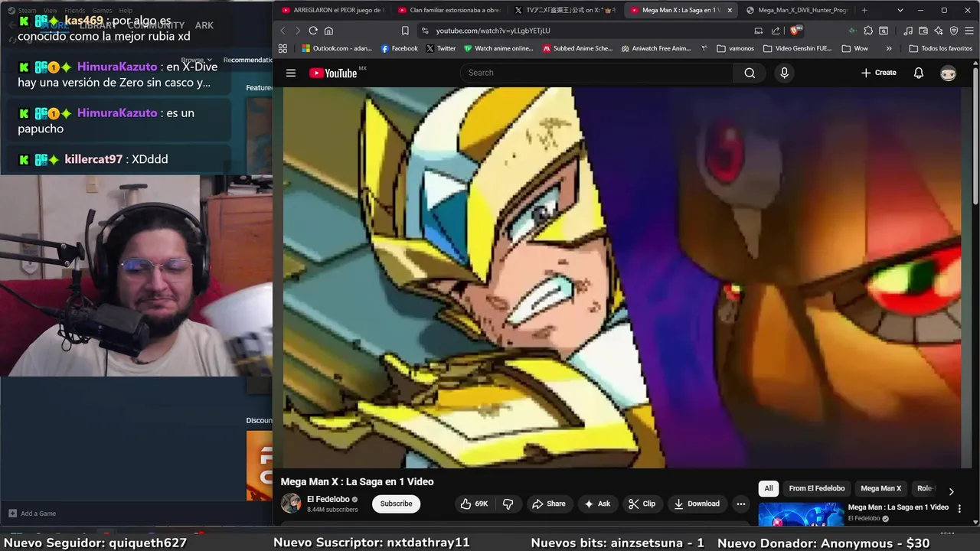Create a Clip of the video
The width and height of the screenshot is (980, 551).
(642, 504)
